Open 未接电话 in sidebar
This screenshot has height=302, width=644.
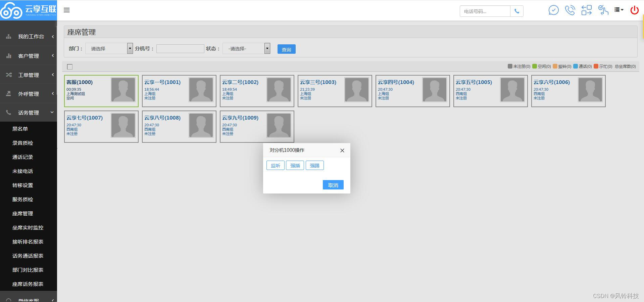tap(22, 171)
